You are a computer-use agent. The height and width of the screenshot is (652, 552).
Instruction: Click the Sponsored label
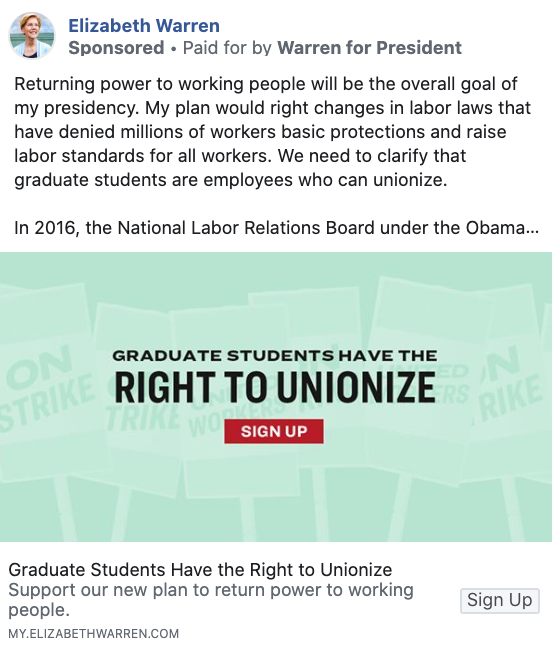tap(116, 48)
